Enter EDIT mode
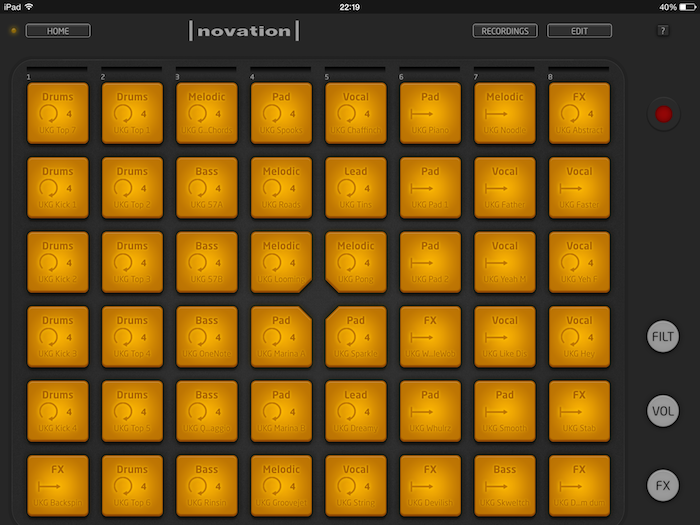 click(579, 31)
